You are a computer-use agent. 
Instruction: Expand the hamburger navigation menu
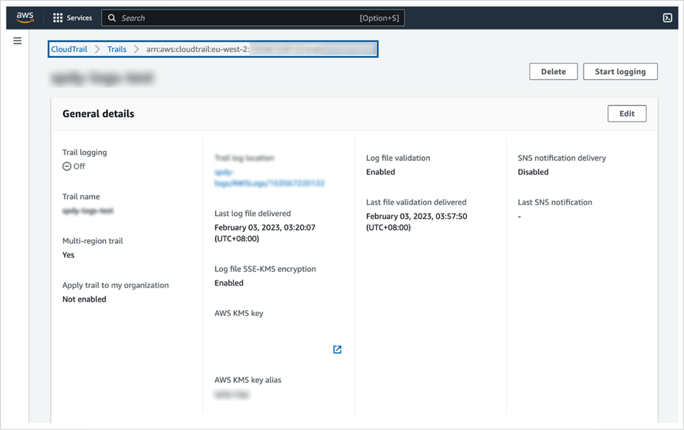click(x=17, y=41)
